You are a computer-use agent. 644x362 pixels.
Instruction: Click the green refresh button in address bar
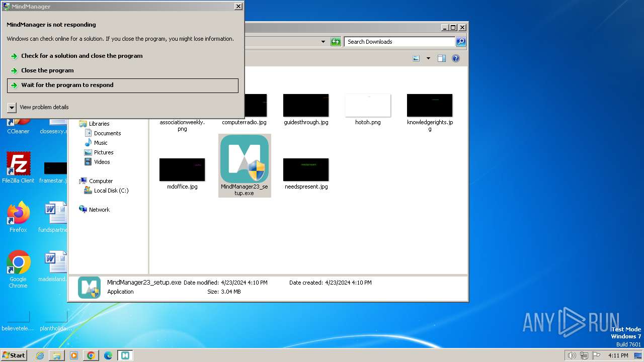point(336,42)
